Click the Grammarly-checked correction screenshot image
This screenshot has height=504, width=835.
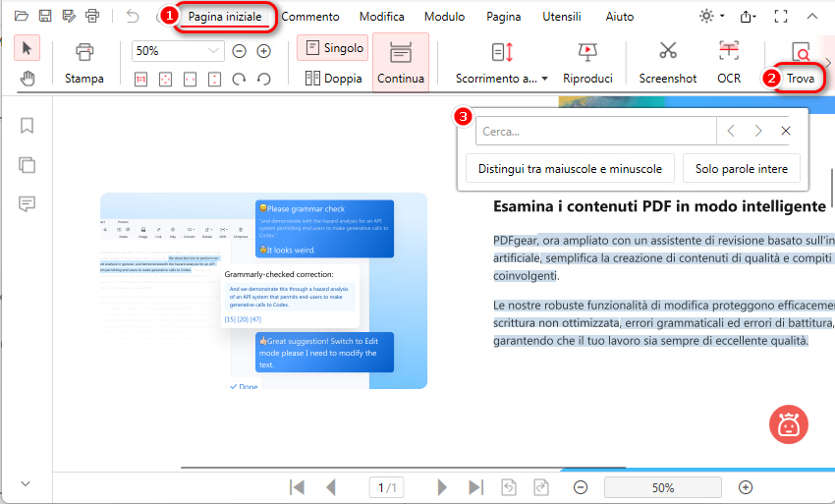[263, 291]
